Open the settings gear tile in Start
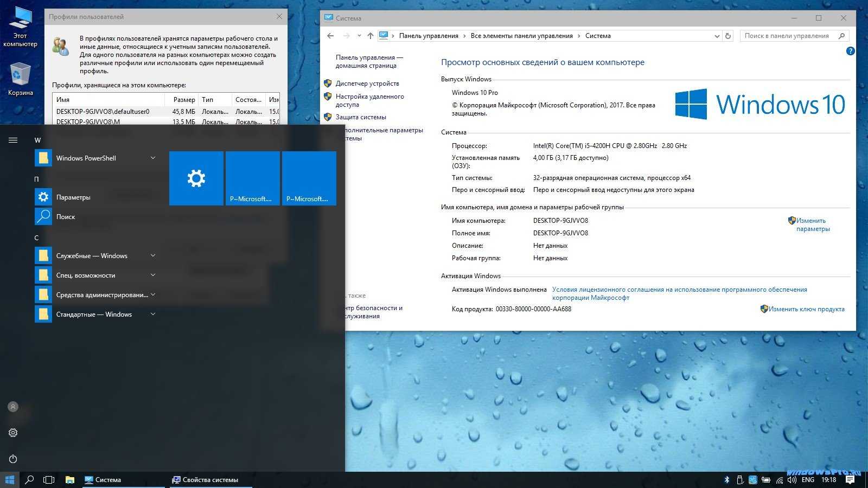 [x=196, y=178]
